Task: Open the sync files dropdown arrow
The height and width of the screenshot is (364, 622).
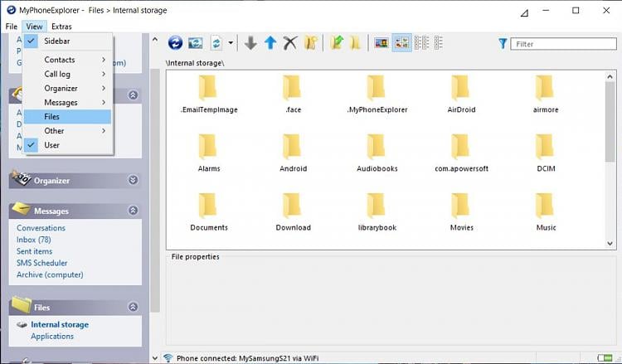Action: tap(231, 43)
